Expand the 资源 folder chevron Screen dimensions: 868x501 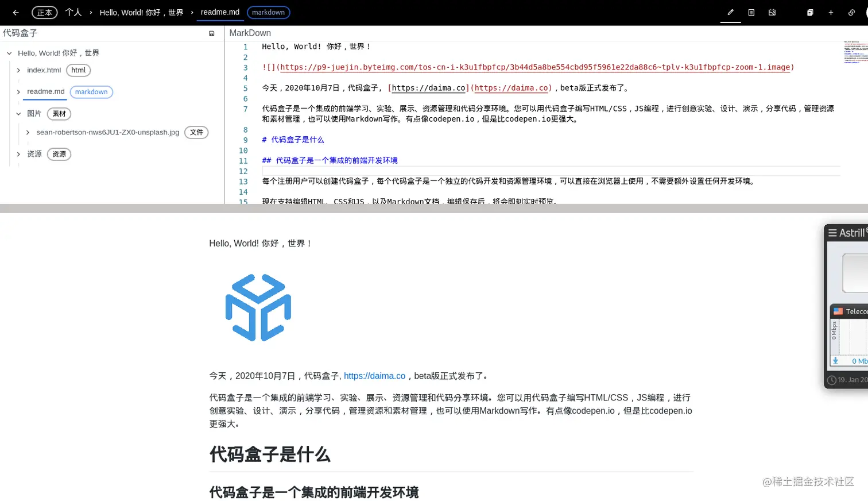tap(18, 154)
